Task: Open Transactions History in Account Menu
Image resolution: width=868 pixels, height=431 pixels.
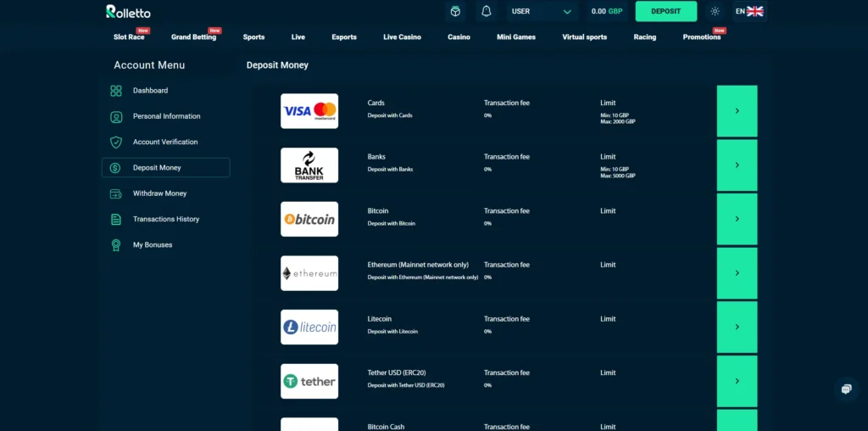Action: tap(166, 219)
